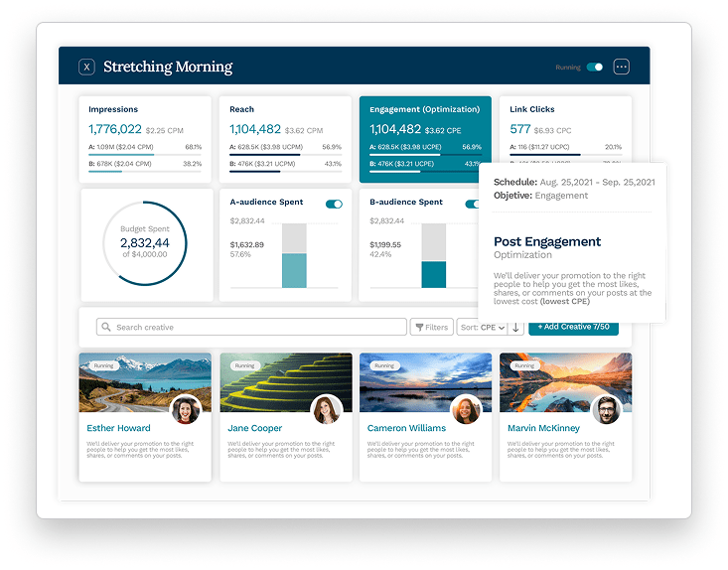Click the sort direction arrow icon

click(x=515, y=327)
